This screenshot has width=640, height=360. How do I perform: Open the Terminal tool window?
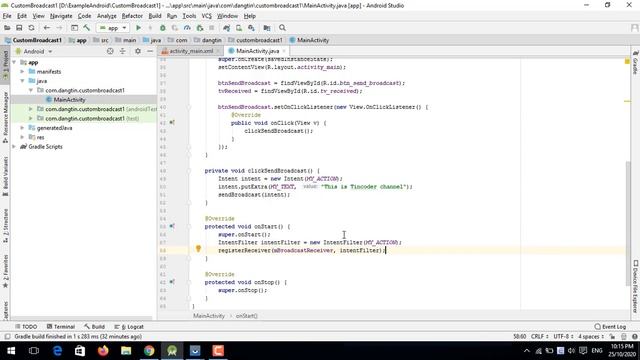61,327
